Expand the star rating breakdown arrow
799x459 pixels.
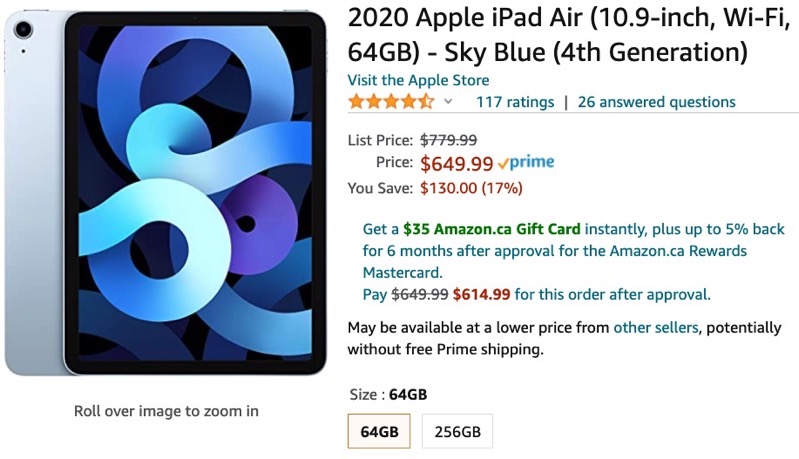point(448,102)
